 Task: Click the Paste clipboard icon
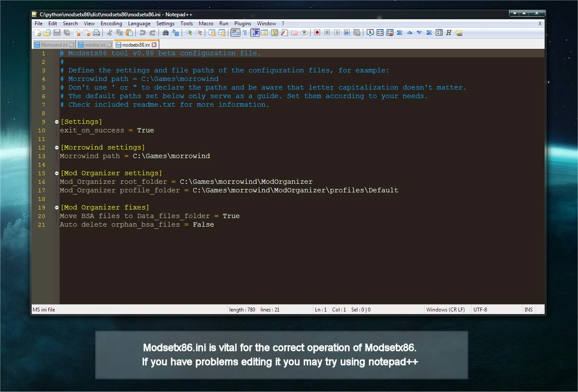point(129,33)
